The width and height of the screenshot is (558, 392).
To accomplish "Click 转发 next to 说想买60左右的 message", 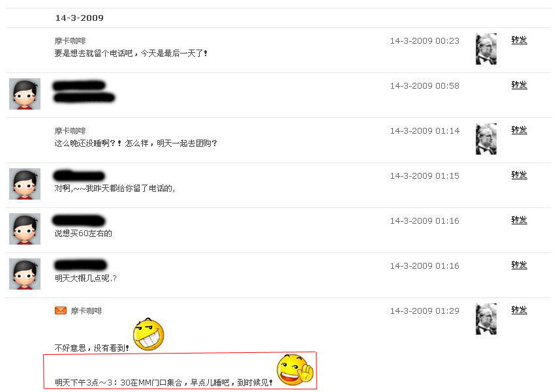I will 519,220.
